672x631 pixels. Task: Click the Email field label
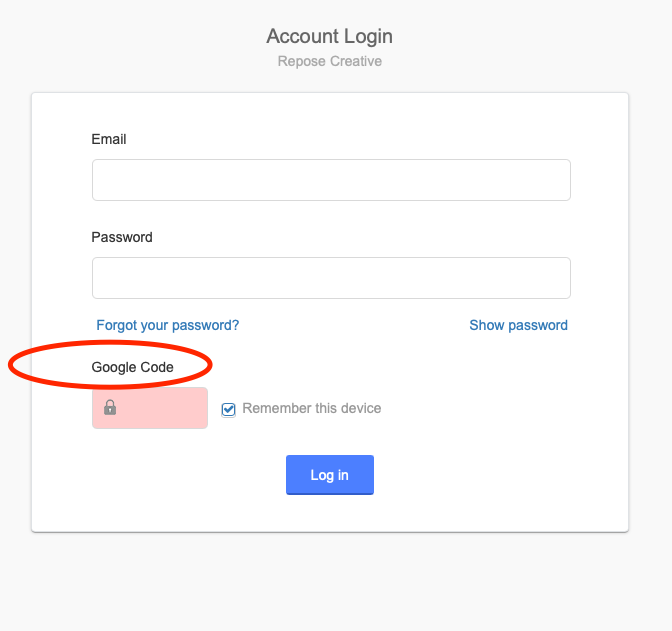[x=109, y=139]
